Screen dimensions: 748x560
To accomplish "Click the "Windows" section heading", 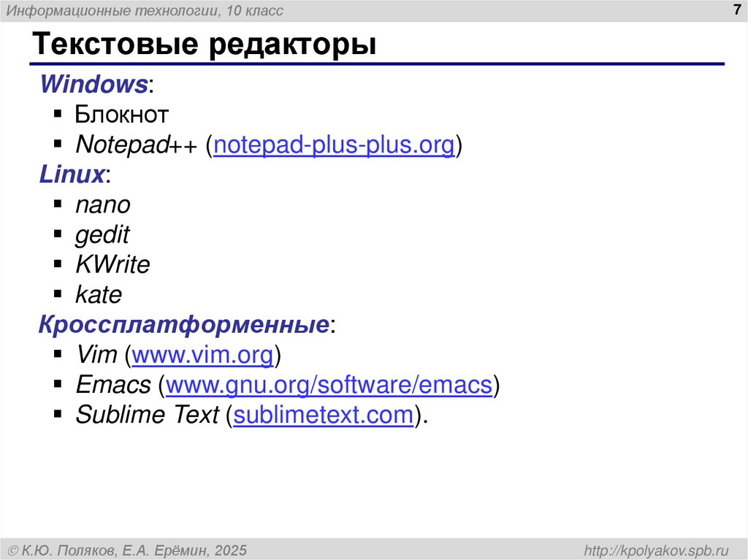I will pos(93,85).
